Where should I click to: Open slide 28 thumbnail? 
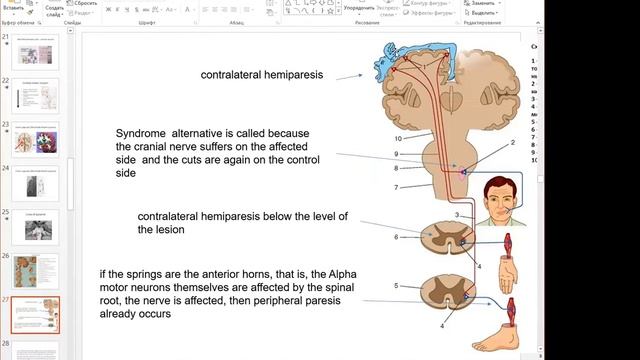35,351
